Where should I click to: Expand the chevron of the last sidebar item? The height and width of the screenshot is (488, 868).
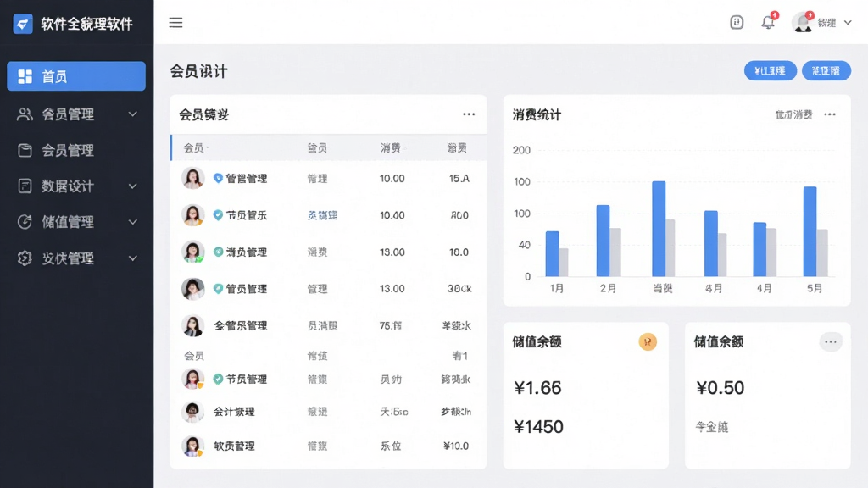[x=133, y=258]
